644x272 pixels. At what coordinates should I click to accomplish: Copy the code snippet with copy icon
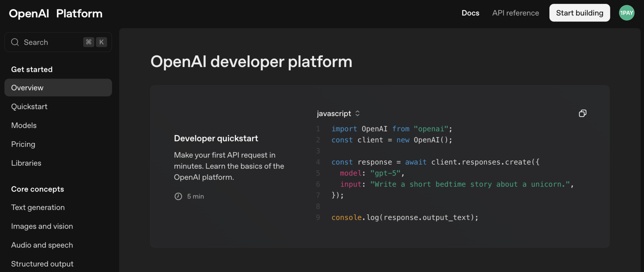[582, 113]
